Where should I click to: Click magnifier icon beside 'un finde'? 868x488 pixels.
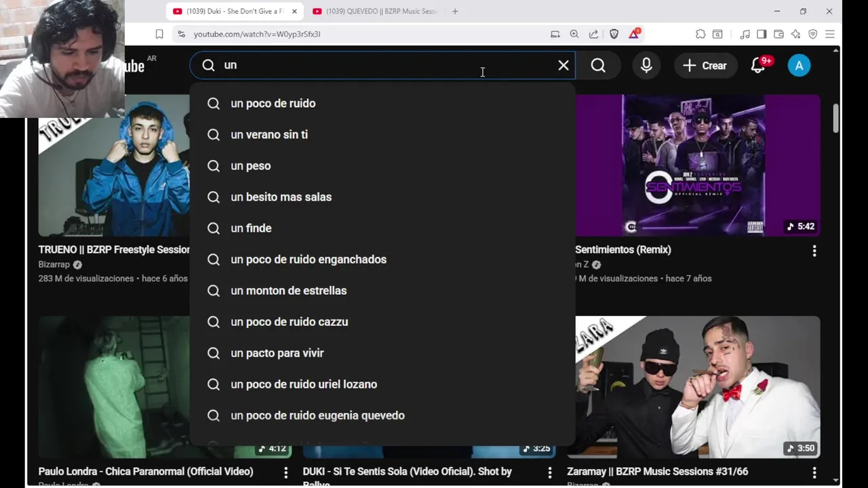pyautogui.click(x=214, y=228)
